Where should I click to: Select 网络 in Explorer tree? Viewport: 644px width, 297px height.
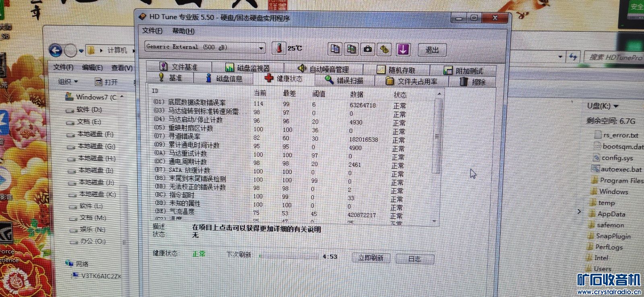tap(77, 264)
